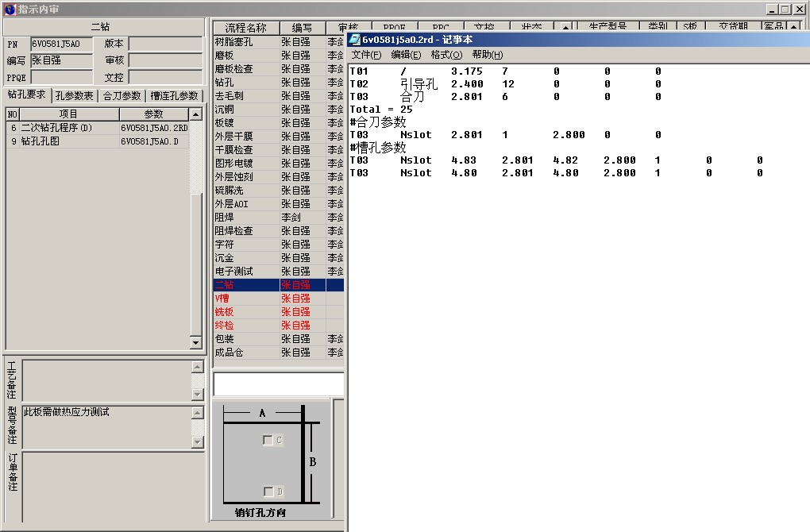Select the red 铣板 process row
The width and height of the screenshot is (810, 532).
(279, 311)
